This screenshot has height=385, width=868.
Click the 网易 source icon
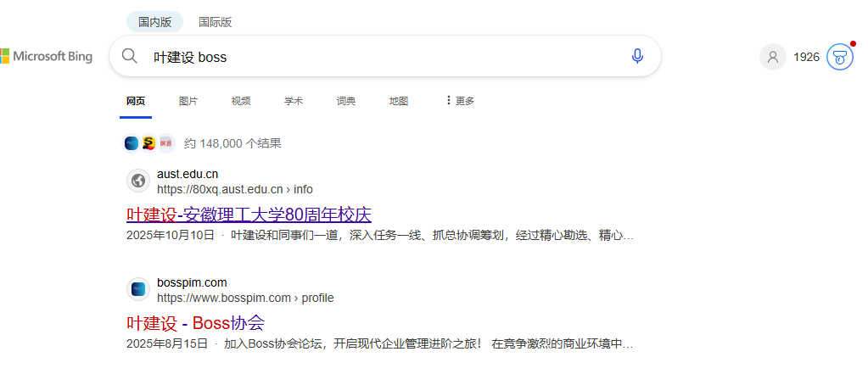pos(165,143)
